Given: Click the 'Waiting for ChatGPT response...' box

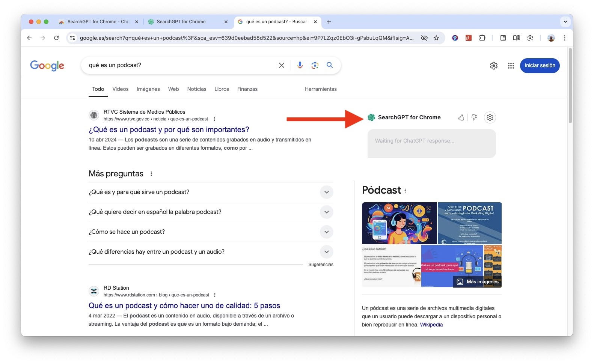Looking at the screenshot, I should [432, 143].
